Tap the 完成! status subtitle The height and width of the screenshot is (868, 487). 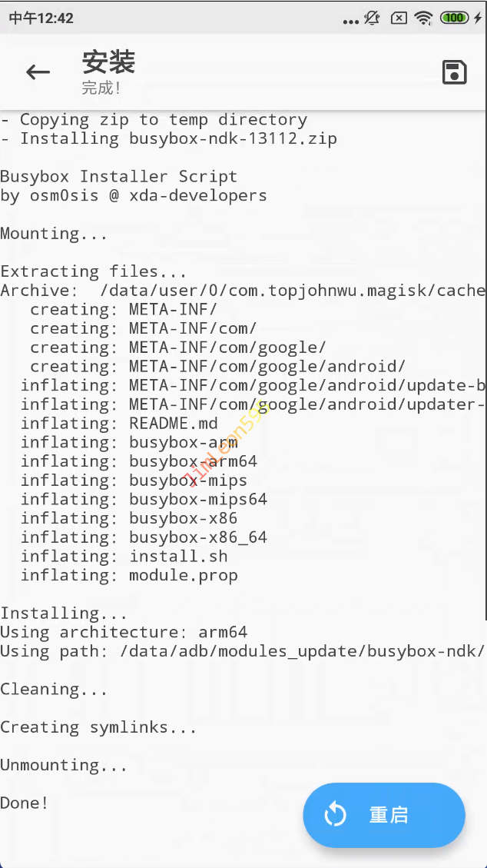[x=101, y=88]
